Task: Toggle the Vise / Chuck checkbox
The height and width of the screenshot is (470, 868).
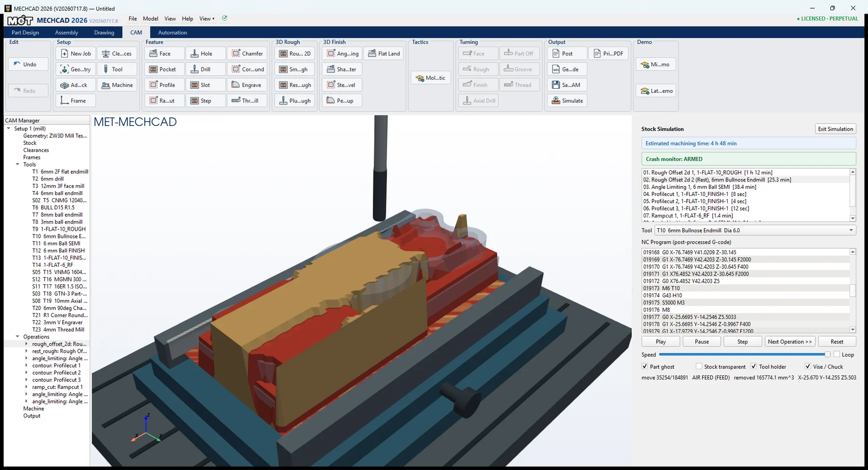Action: pyautogui.click(x=808, y=367)
